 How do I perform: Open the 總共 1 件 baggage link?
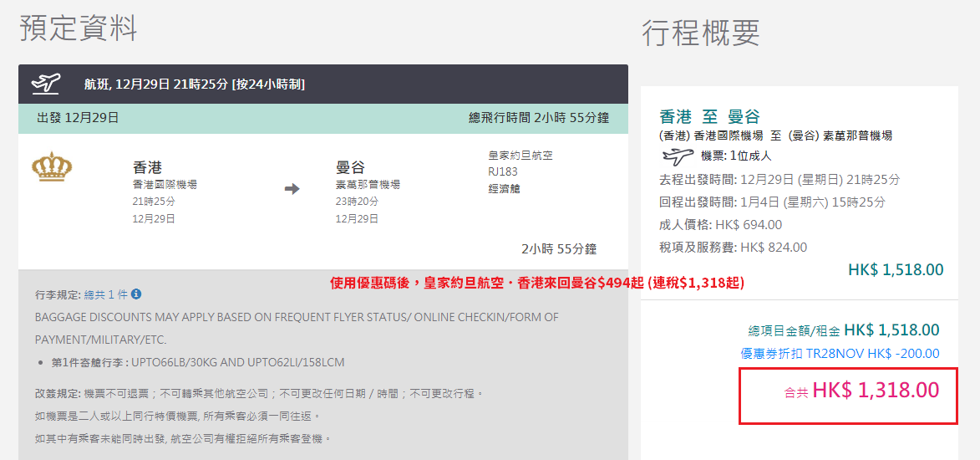pyautogui.click(x=105, y=294)
